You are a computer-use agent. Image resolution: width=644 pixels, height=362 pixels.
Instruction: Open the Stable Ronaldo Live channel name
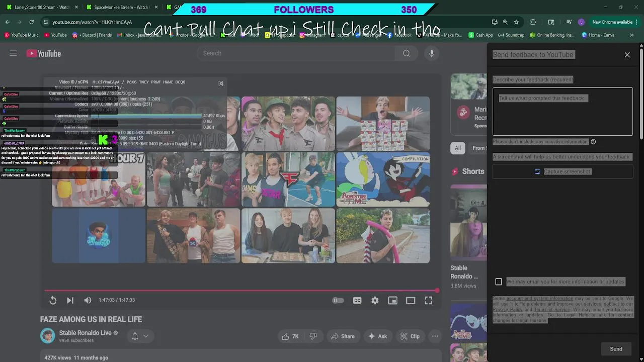click(x=85, y=333)
